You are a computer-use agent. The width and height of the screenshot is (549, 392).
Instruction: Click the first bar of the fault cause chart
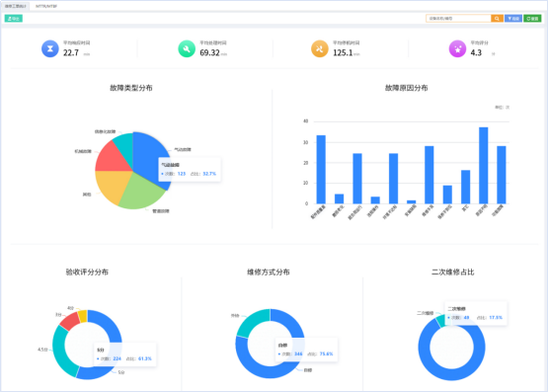(321, 170)
